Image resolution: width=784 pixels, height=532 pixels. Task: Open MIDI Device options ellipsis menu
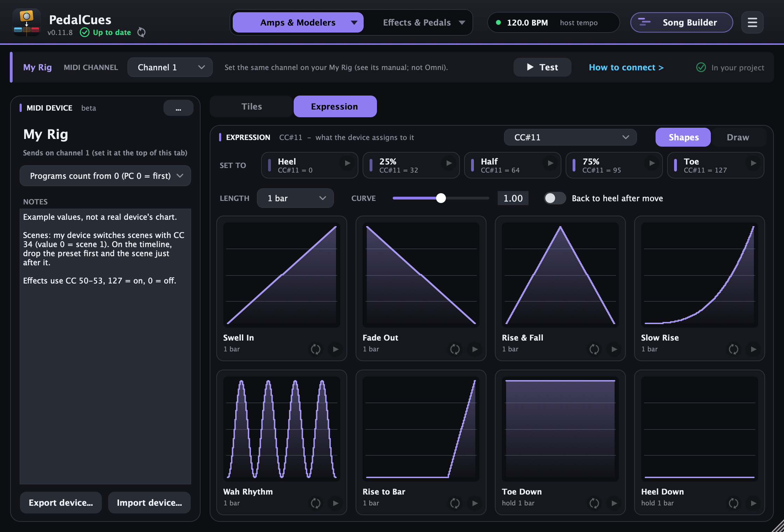pyautogui.click(x=178, y=108)
